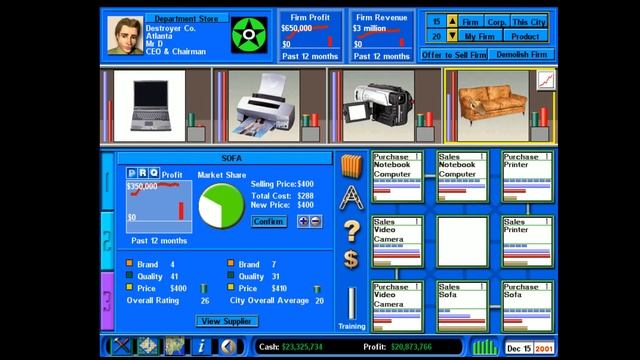Open the build tools hammer icon

point(121,347)
